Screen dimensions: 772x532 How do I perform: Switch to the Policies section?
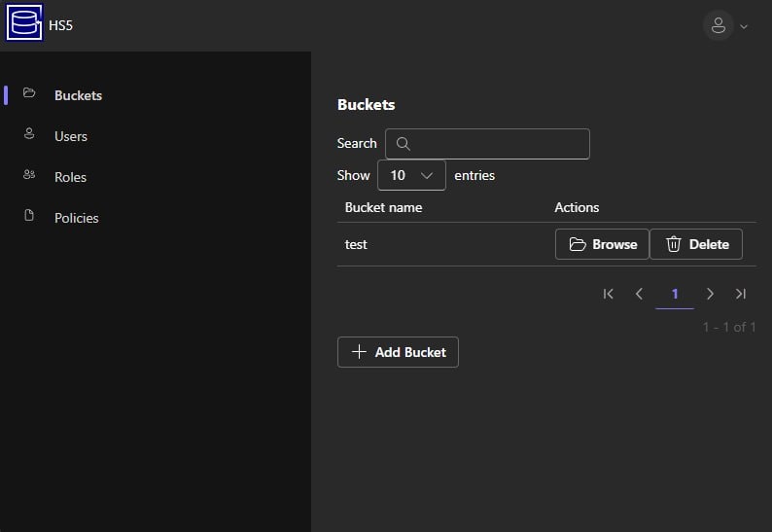tap(76, 218)
